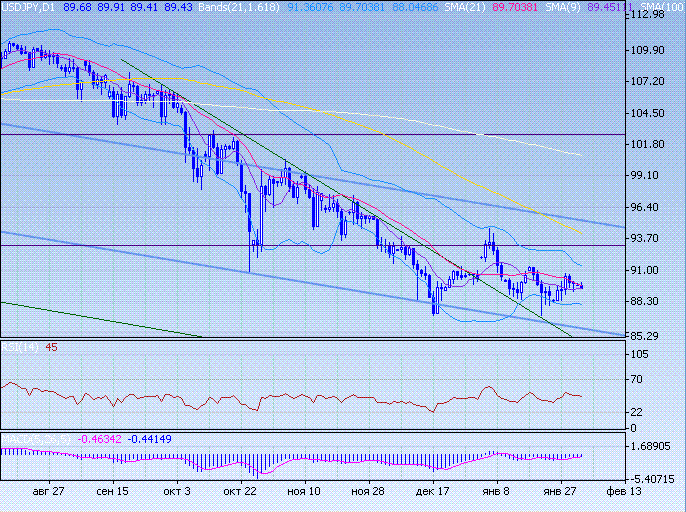Pick the фев 13 date on time axis
This screenshot has height=512, width=686.
[x=625, y=493]
